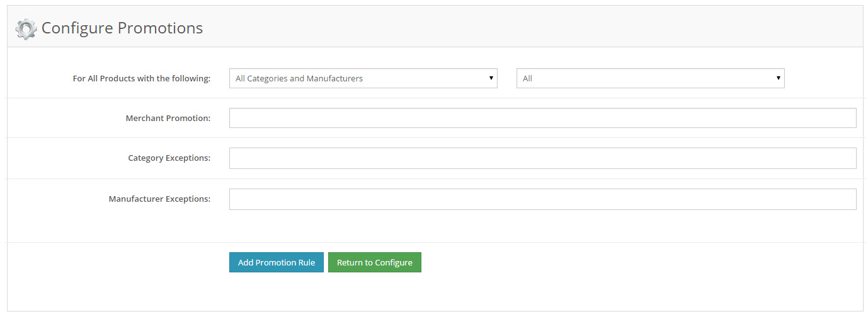Screen dimensions: 868x314
Task: Go back via Return to Configure button
Action: point(375,262)
